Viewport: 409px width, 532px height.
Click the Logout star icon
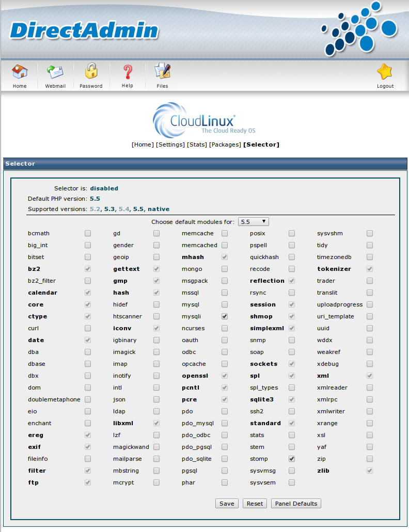[x=385, y=72]
